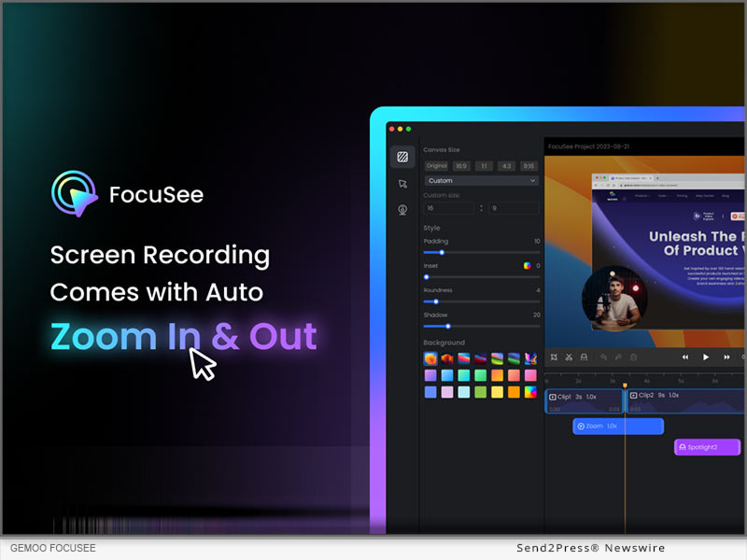The width and height of the screenshot is (747, 560).
Task: Add spotlight using the spotlight toolbar icon
Action: coord(584,357)
